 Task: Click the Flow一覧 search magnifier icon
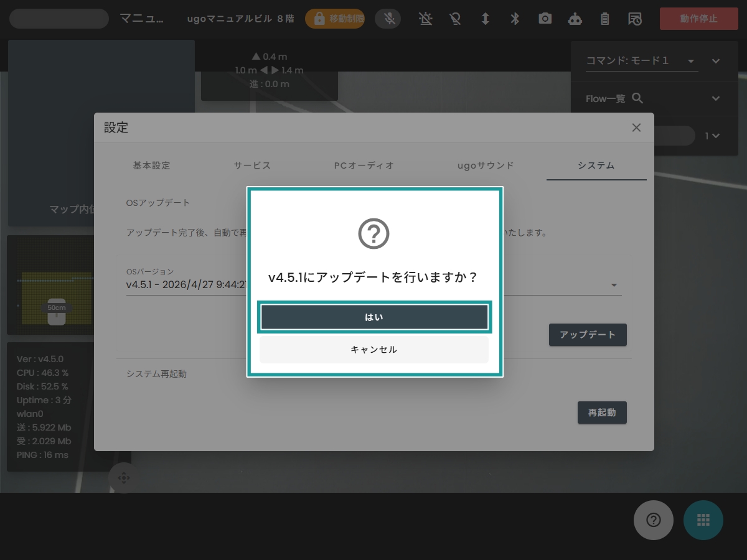click(x=637, y=98)
